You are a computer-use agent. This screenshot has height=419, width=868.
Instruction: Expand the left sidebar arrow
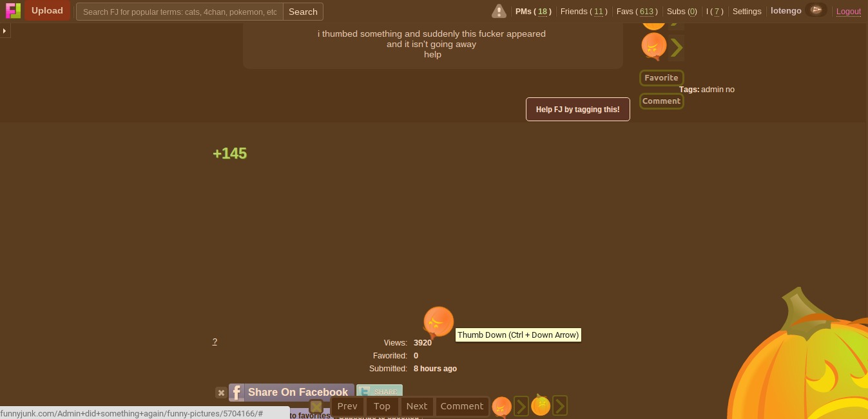5,31
